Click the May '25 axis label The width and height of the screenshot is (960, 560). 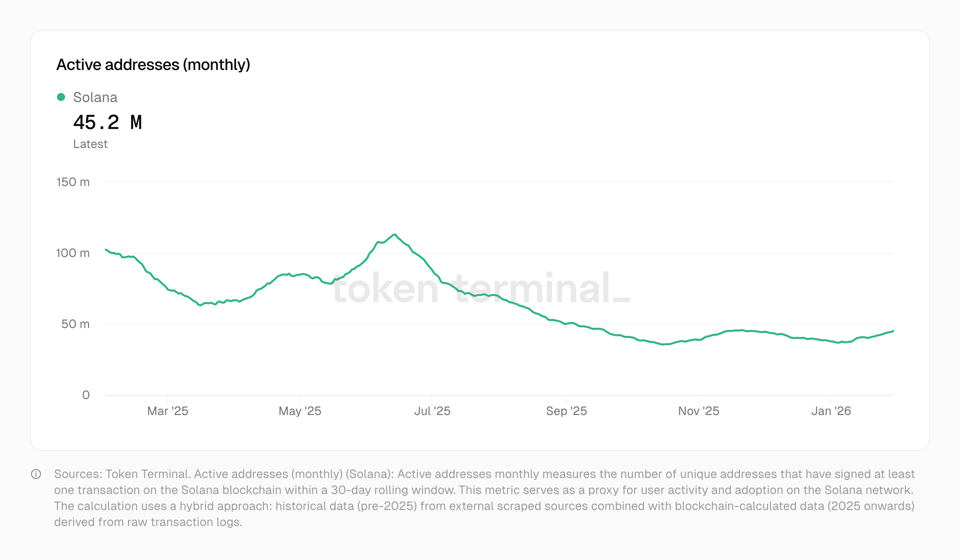[300, 411]
